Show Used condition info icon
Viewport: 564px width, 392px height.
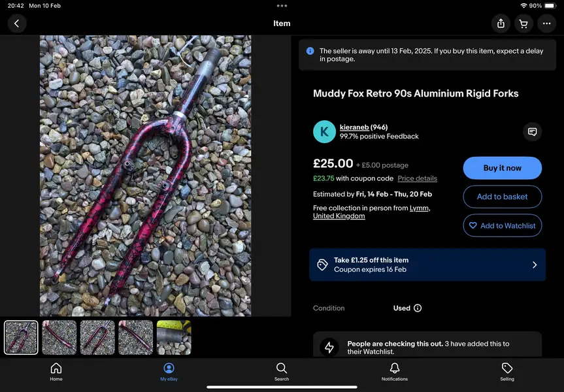pyautogui.click(x=418, y=308)
